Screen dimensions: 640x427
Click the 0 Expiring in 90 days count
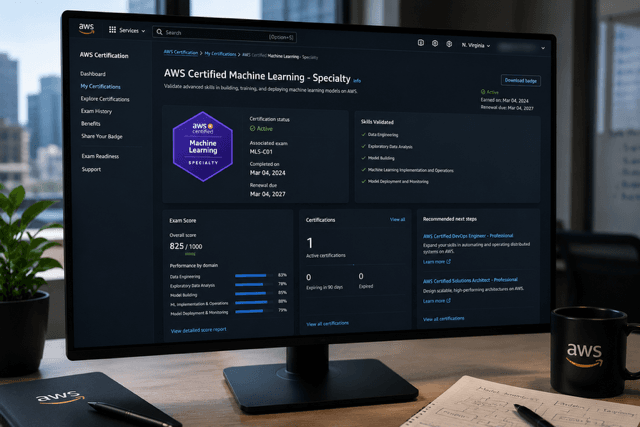pyautogui.click(x=309, y=277)
